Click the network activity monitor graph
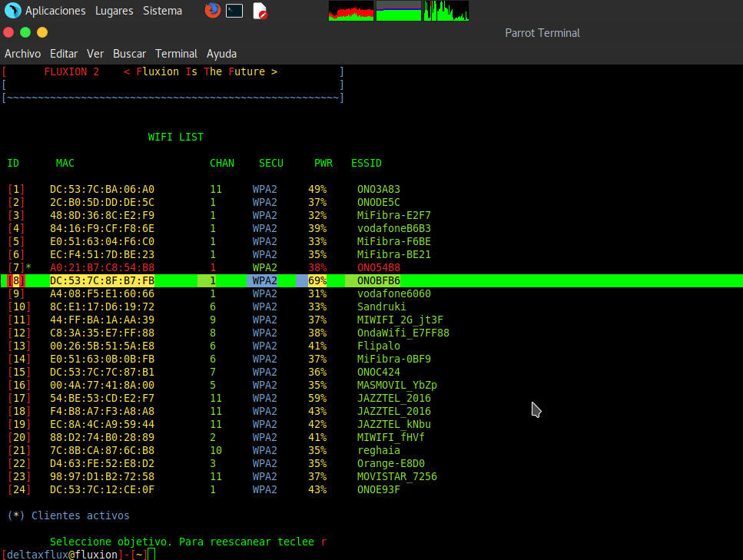The image size is (743, 560). click(446, 11)
